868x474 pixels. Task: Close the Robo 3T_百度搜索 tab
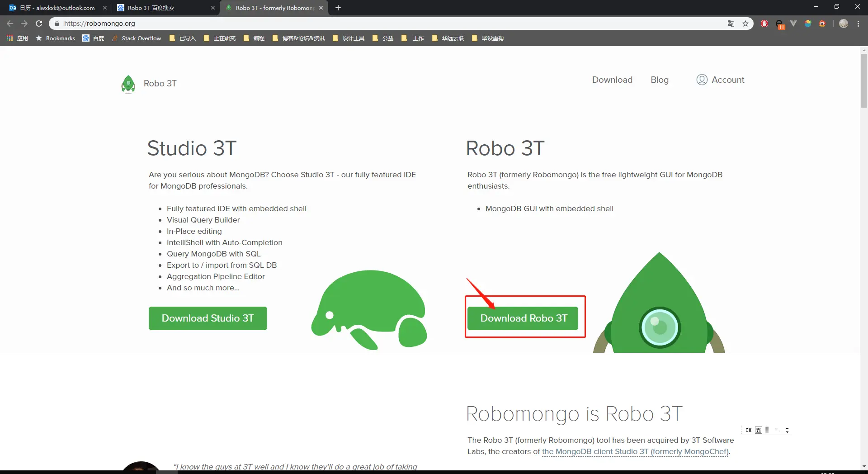point(213,8)
